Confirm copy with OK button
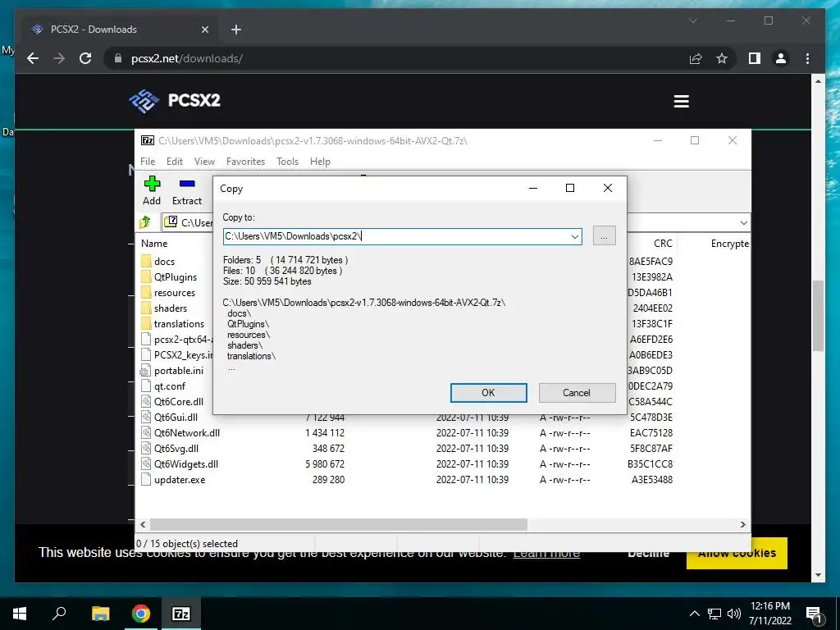The image size is (840, 630). tap(489, 393)
